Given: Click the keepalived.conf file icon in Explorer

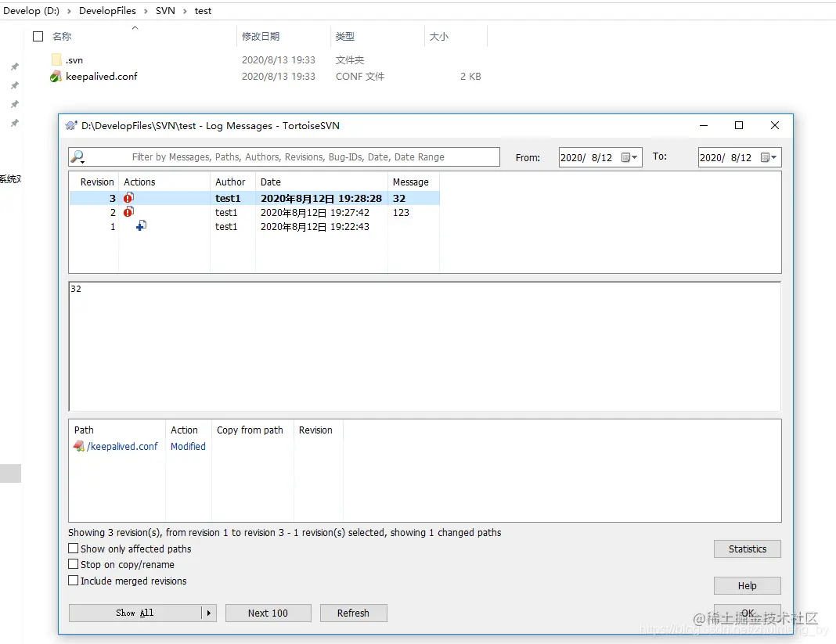Looking at the screenshot, I should 56,76.
